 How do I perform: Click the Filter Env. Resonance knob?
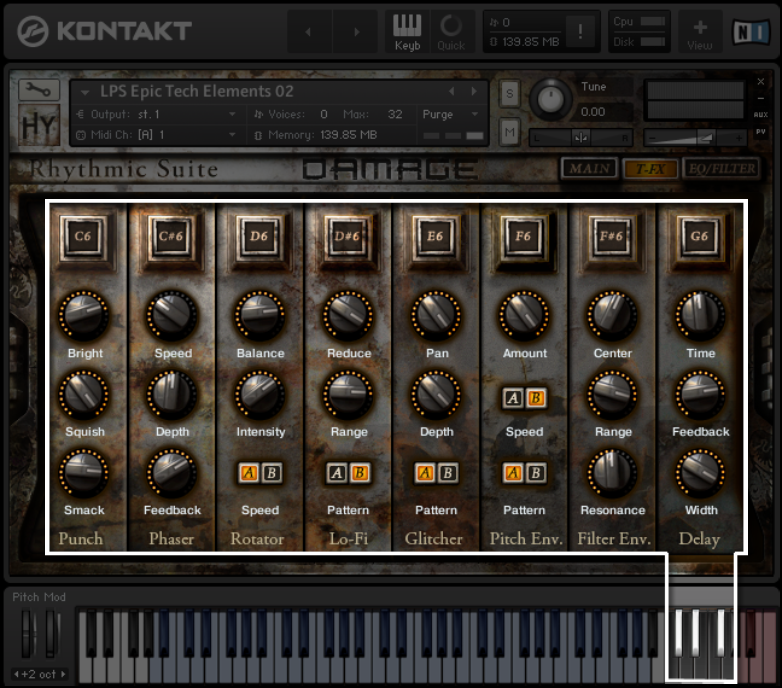pos(612,473)
